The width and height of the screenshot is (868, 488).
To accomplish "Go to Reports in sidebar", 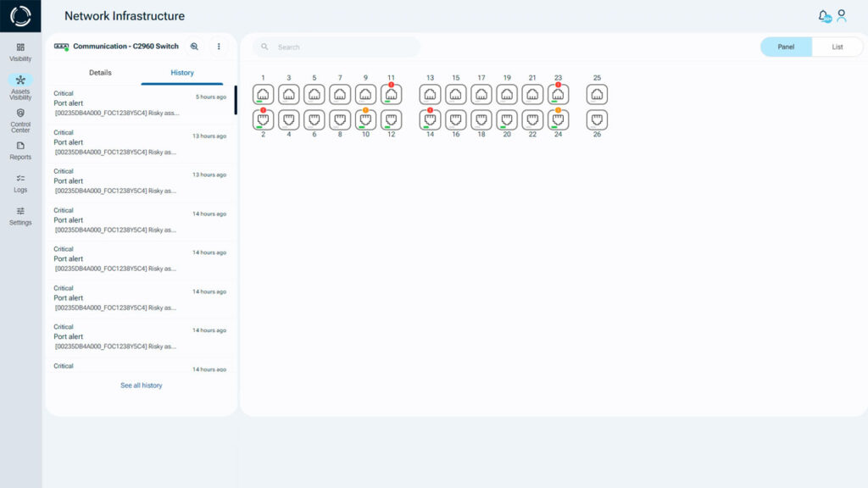I will (20, 150).
